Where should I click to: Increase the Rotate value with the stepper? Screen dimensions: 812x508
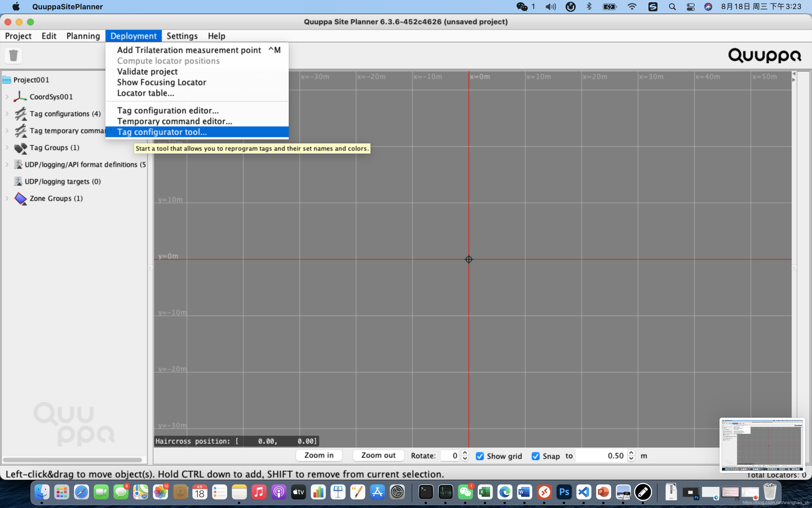click(465, 453)
